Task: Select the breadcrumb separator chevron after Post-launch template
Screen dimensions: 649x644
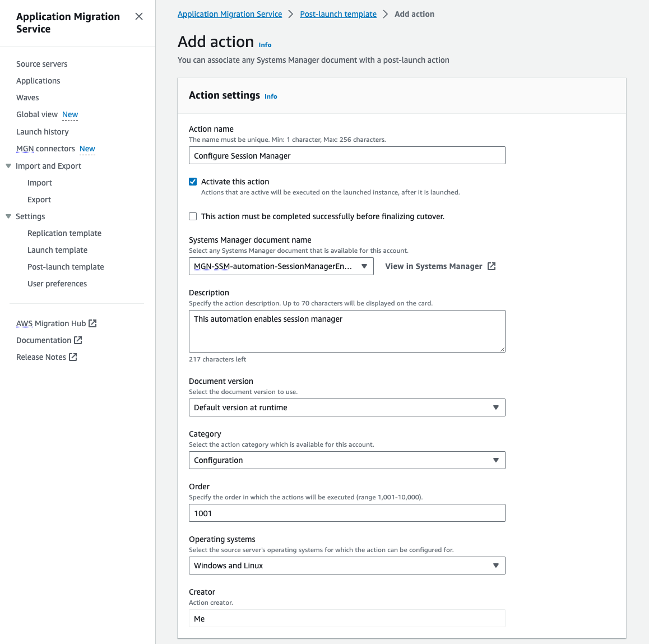Action: (x=385, y=13)
